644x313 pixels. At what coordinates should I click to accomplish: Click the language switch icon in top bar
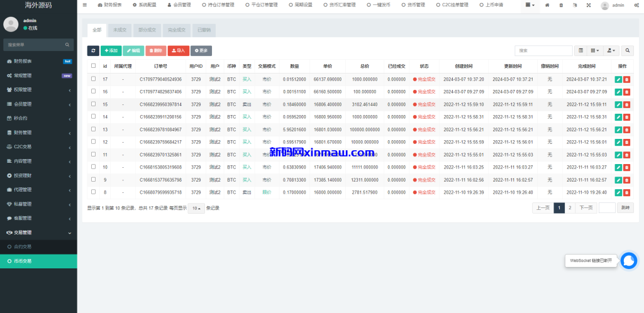pyautogui.click(x=575, y=5)
